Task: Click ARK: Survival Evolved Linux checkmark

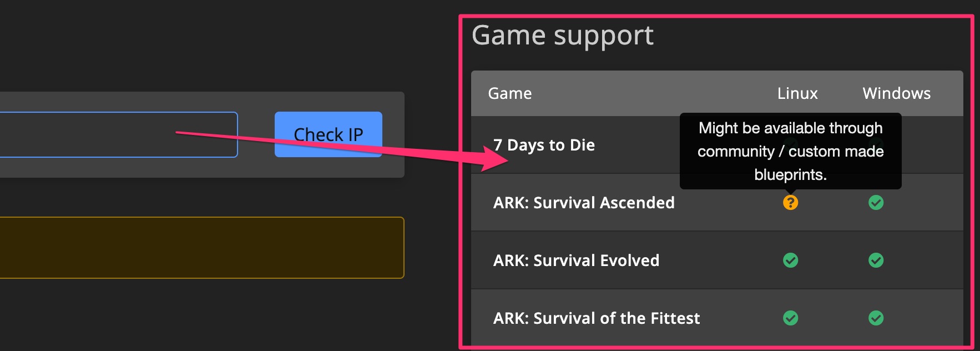Action: [790, 260]
